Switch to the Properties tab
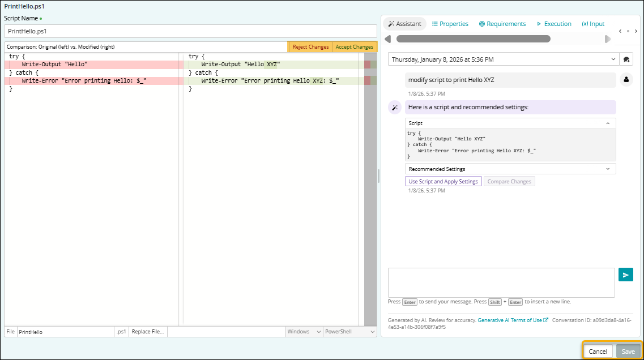This screenshot has height=360, width=644. pos(450,24)
